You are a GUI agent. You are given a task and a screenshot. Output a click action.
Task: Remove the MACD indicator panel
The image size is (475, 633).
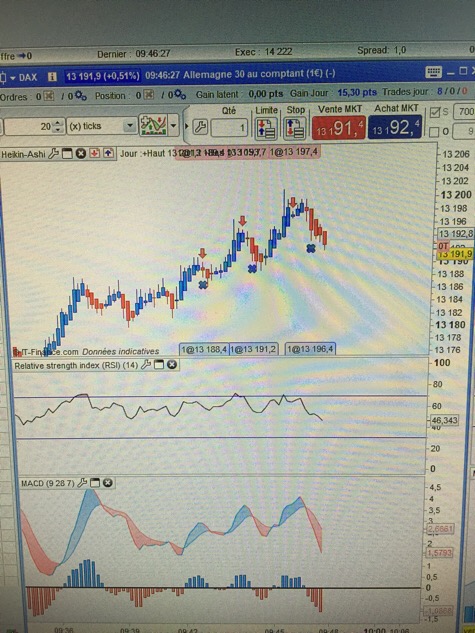pyautogui.click(x=107, y=483)
